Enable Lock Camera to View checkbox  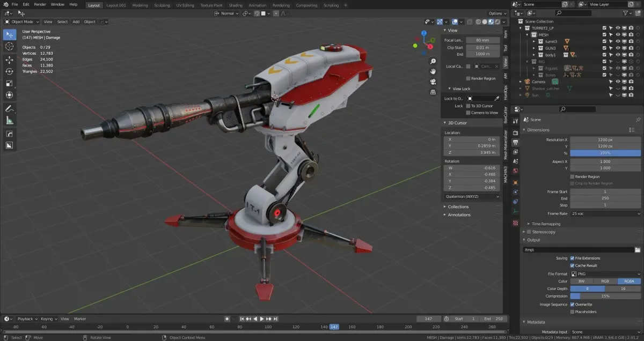click(467, 113)
